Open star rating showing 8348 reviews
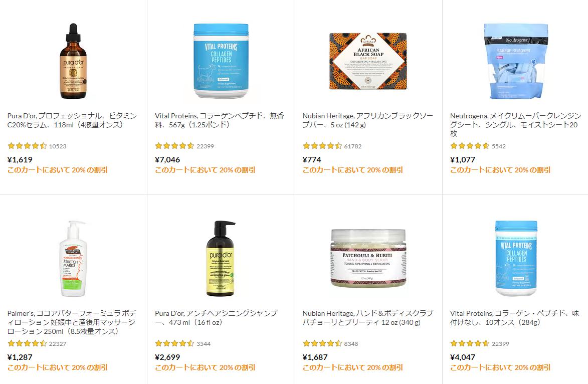Screen dimensions: 588x384 (322, 343)
